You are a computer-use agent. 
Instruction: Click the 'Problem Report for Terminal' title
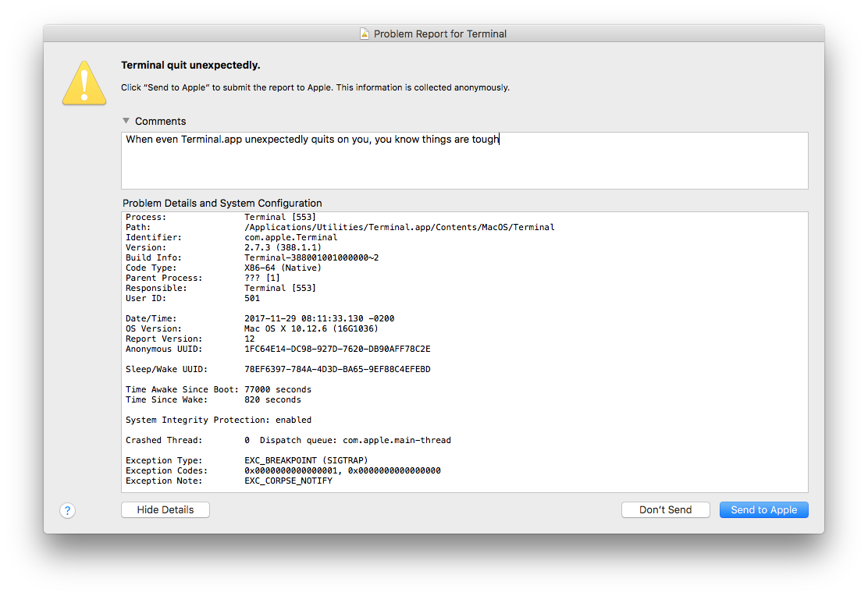click(x=440, y=34)
